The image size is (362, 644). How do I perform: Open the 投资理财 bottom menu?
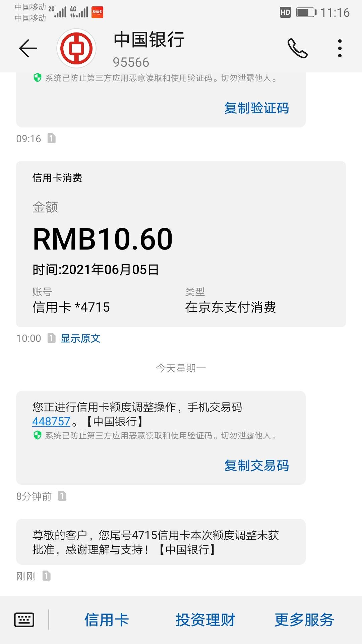[205, 620]
